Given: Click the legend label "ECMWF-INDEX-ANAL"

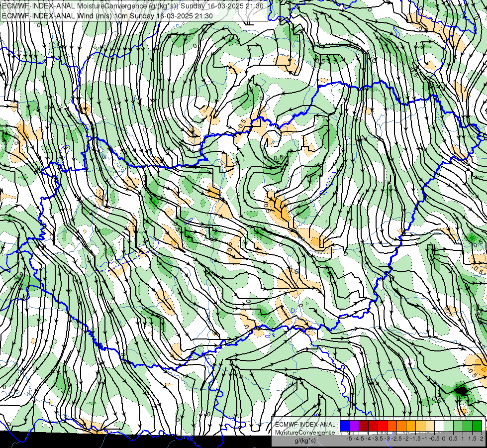Looking at the screenshot, I should tap(305, 425).
